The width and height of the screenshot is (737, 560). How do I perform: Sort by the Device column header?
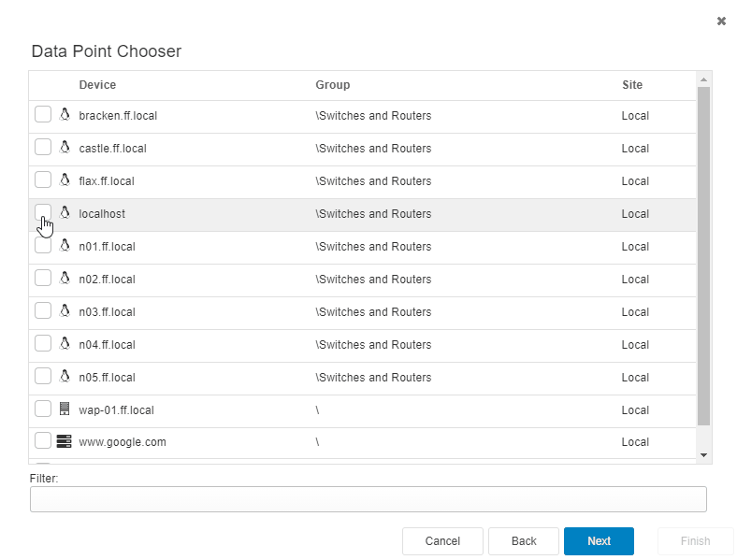pyautogui.click(x=97, y=85)
